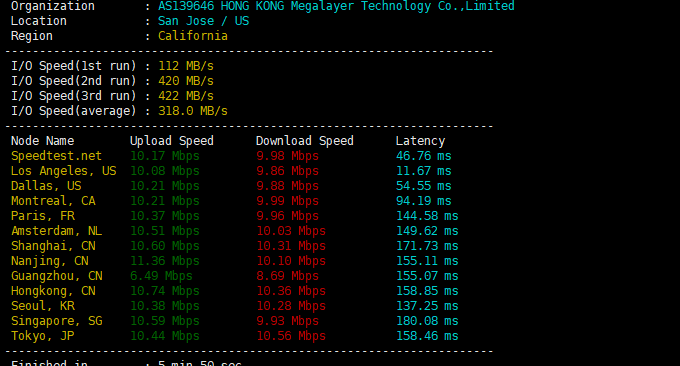Click upload speed 10.60 Mbps for Shanghai
Screen dimensions: 680x366
click(x=165, y=246)
